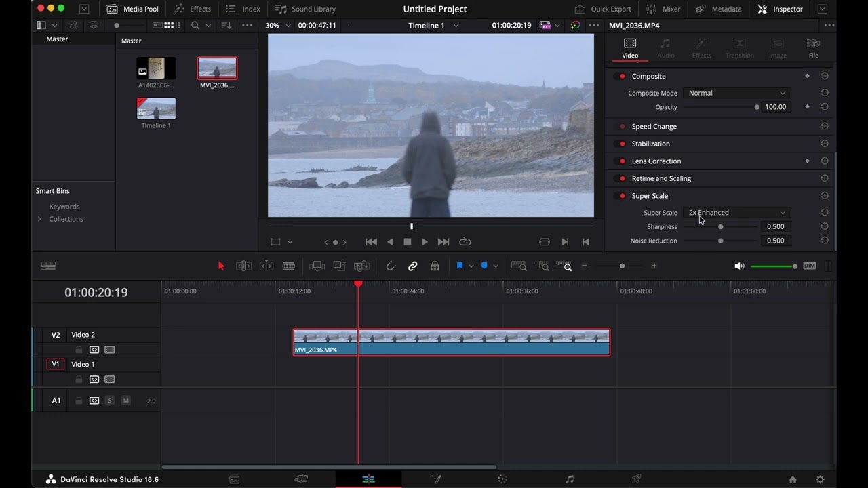This screenshot has width=868, height=488.
Task: Select the MVI_2036.MP4 clip in timeline
Action: 452,342
